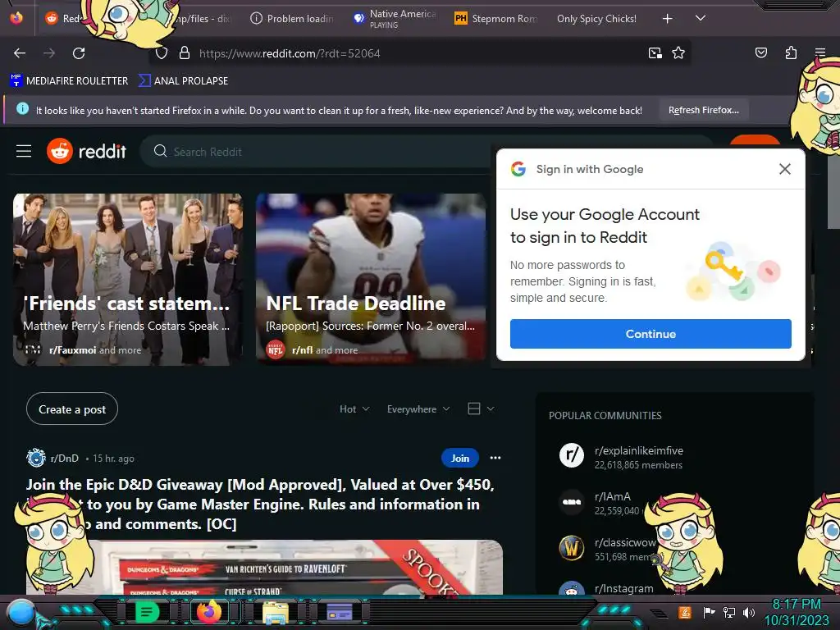This screenshot has width=840, height=630.
Task: Open the D&D books post image
Action: click(x=264, y=567)
